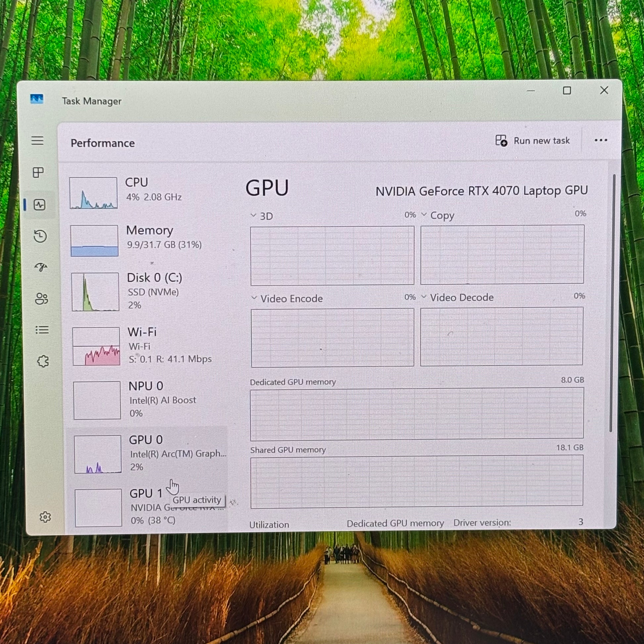The width and height of the screenshot is (644, 644).
Task: Go to Processes page icon
Action: 38,172
